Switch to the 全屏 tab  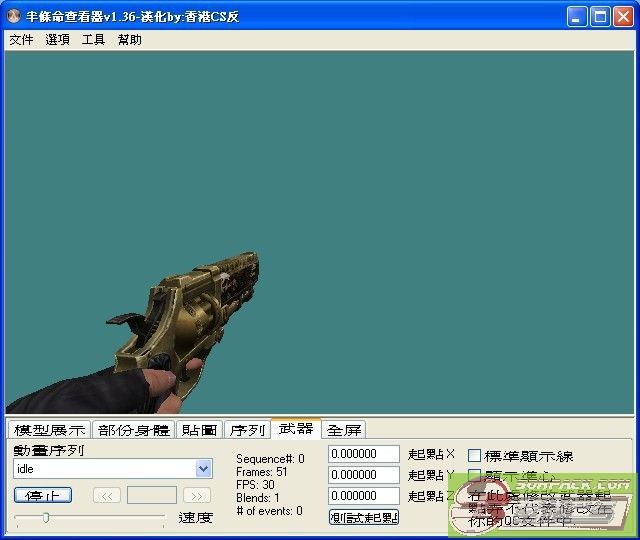coord(344,430)
